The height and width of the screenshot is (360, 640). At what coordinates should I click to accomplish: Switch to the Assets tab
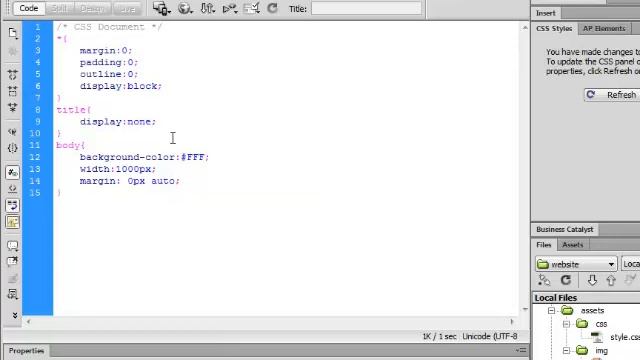click(x=573, y=245)
